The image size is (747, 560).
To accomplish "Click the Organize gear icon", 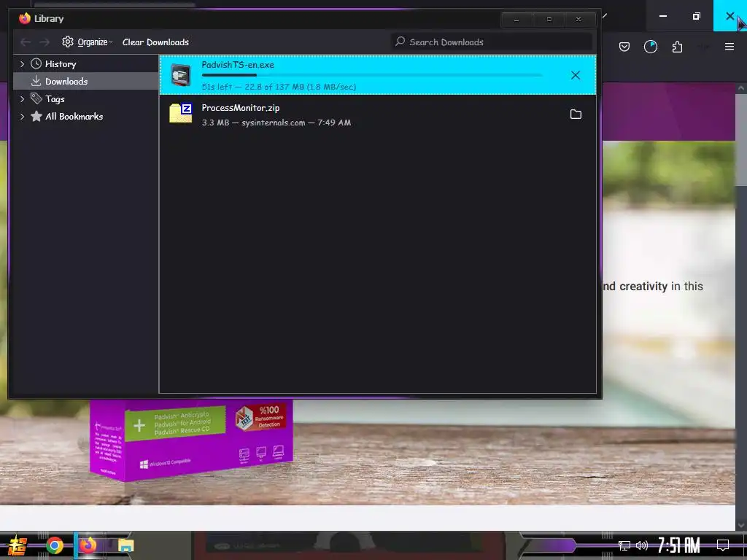I will coord(68,42).
